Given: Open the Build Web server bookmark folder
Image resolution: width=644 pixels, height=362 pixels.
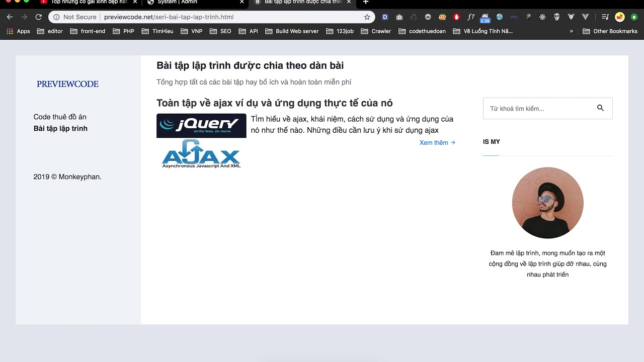Looking at the screenshot, I should 292,31.
